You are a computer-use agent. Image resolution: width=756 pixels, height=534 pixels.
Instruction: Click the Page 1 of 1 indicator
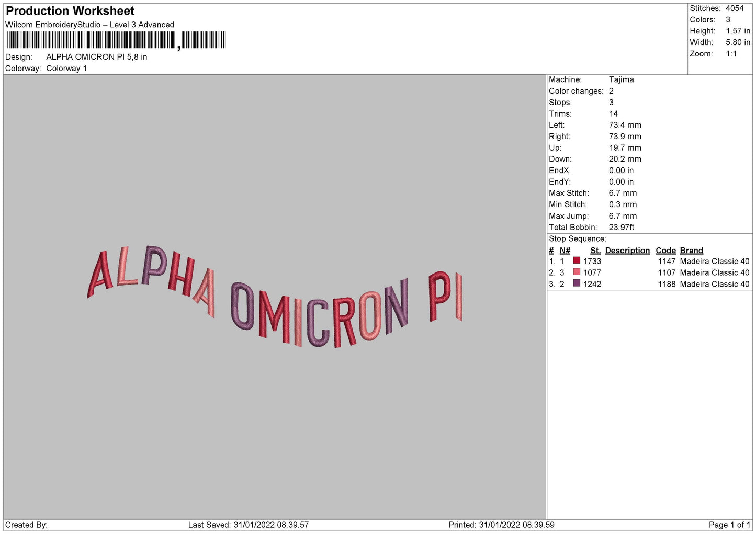coord(729,525)
